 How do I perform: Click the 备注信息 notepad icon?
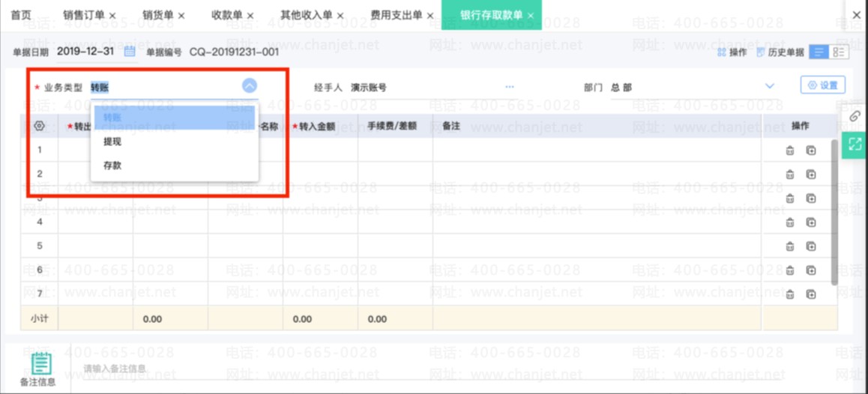coord(41,363)
